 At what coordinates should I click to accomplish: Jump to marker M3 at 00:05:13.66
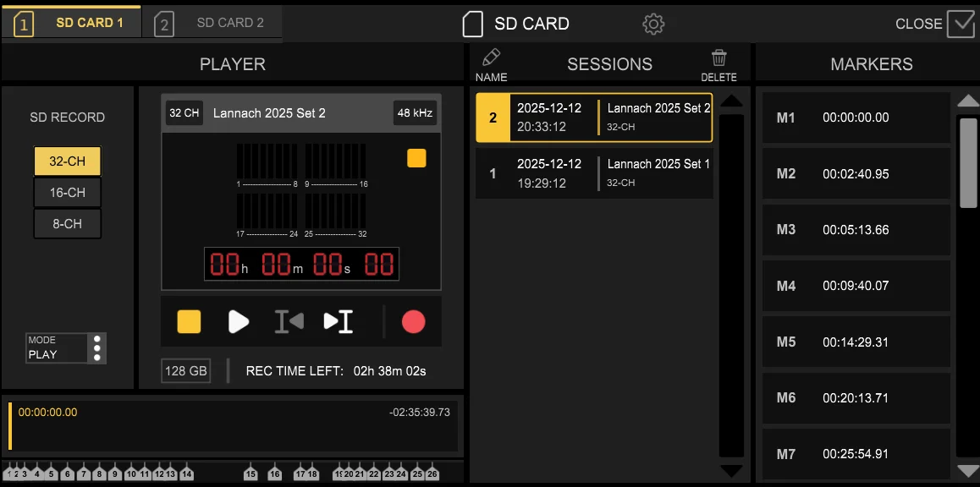click(856, 230)
